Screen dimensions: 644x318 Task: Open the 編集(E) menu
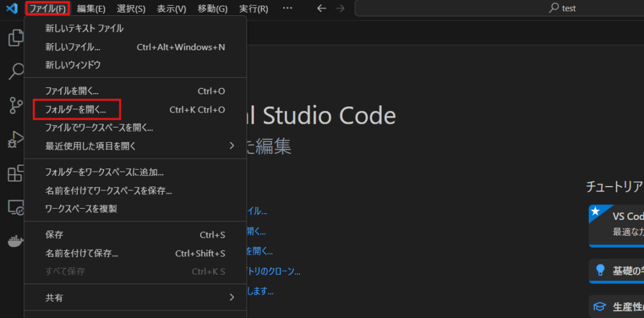tap(91, 9)
